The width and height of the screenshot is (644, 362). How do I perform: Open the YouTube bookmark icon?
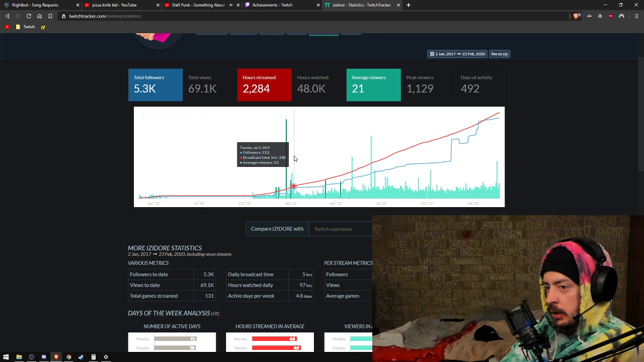click(8, 27)
